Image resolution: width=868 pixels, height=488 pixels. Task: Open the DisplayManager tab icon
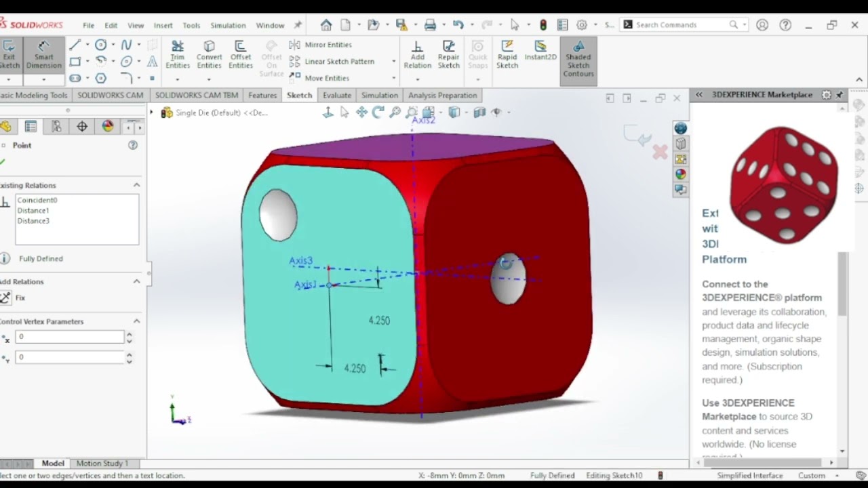point(108,127)
